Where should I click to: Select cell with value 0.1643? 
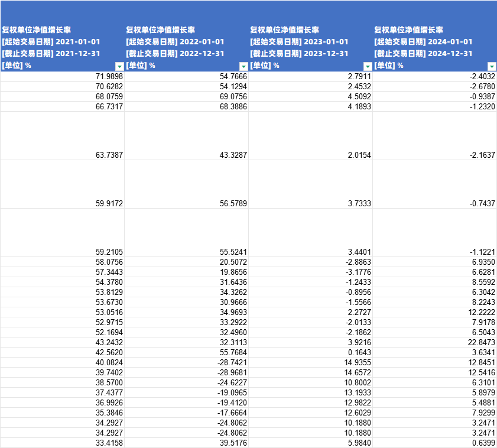pos(311,352)
